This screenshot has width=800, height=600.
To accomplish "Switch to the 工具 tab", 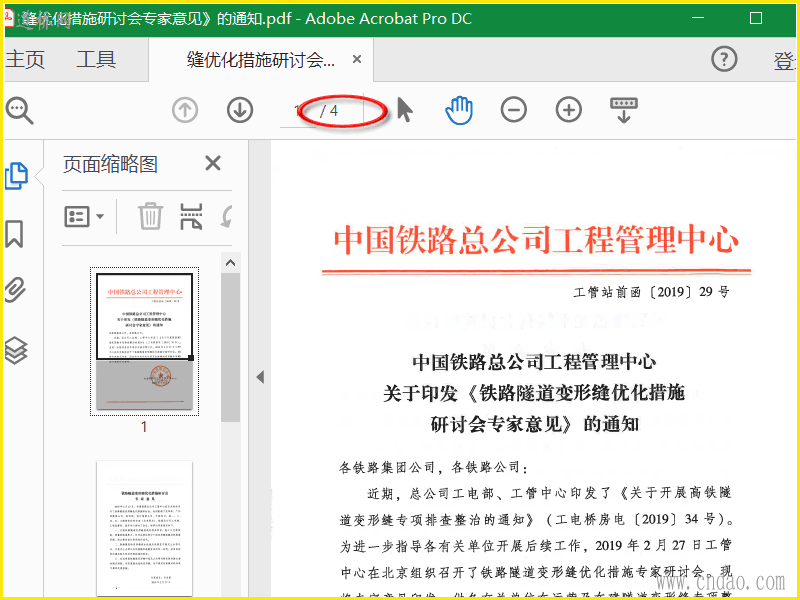I will [x=96, y=60].
